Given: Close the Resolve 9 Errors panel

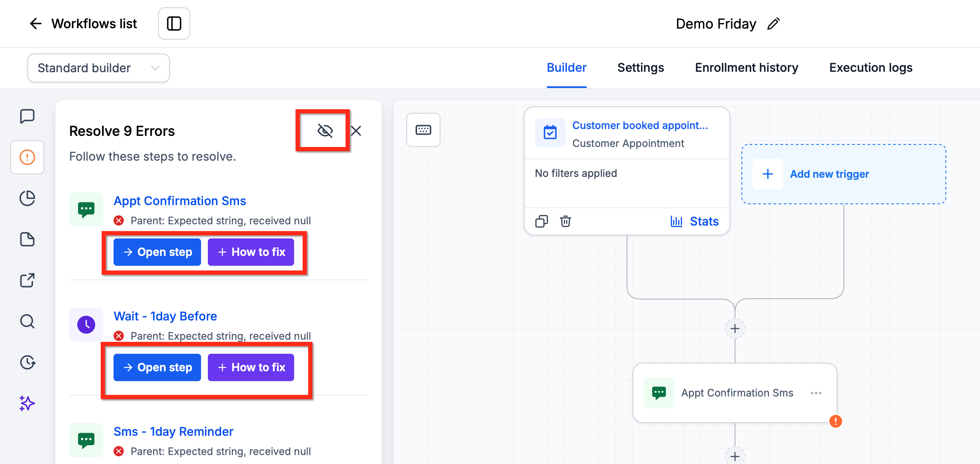Looking at the screenshot, I should [356, 131].
